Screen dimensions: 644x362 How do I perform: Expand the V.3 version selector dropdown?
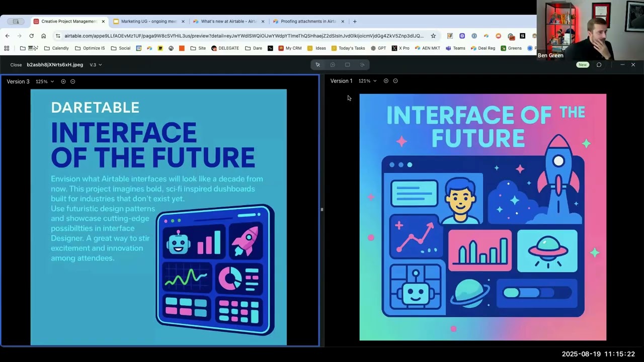[96, 65]
